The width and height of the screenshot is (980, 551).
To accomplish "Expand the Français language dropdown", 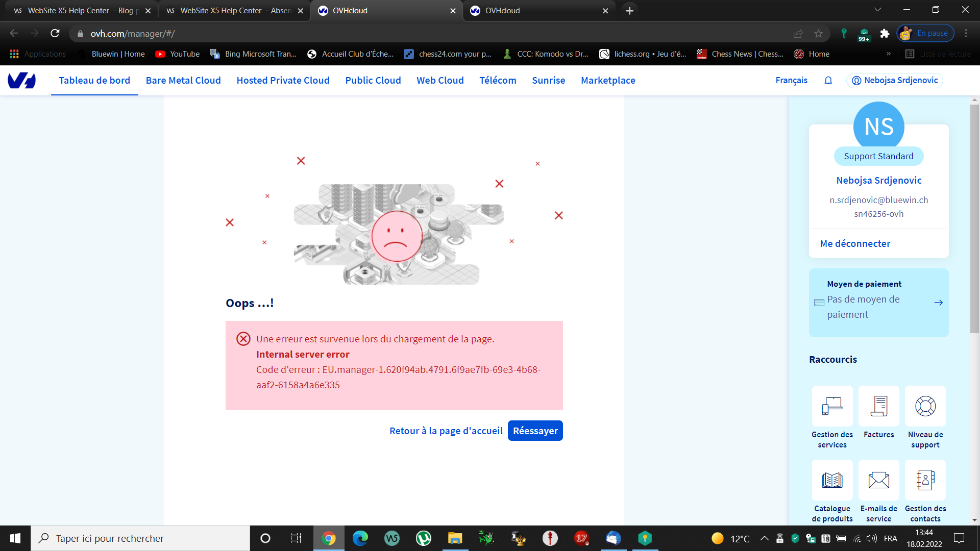I will [791, 81].
